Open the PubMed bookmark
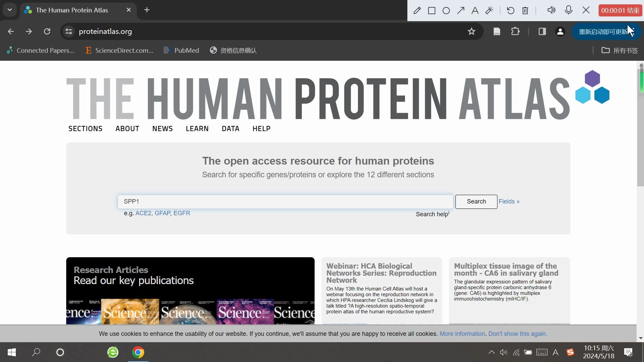644x362 pixels. click(x=182, y=50)
